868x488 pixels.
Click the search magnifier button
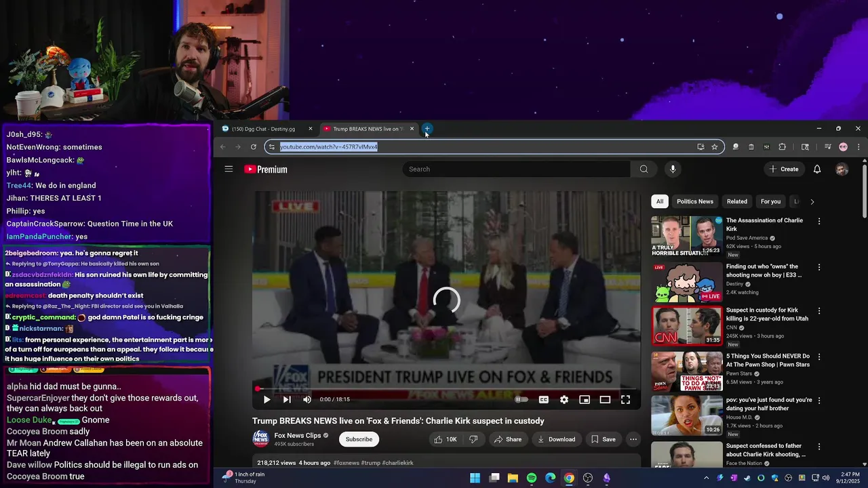(x=644, y=169)
